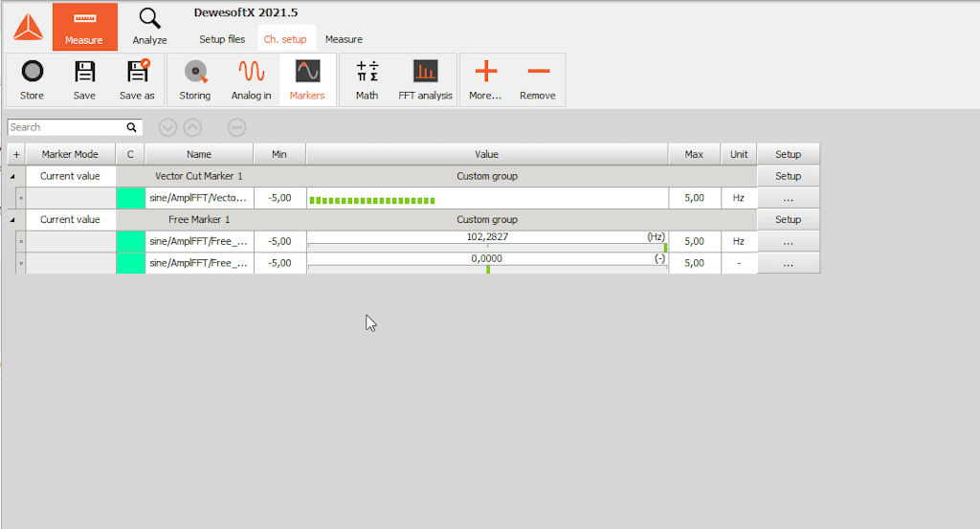980x529 pixels.
Task: Switch to Measure mode orange button
Action: tap(84, 27)
